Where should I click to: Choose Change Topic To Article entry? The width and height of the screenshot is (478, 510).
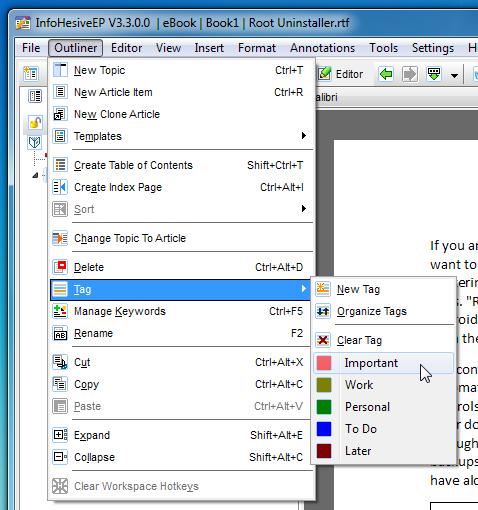[182, 238]
